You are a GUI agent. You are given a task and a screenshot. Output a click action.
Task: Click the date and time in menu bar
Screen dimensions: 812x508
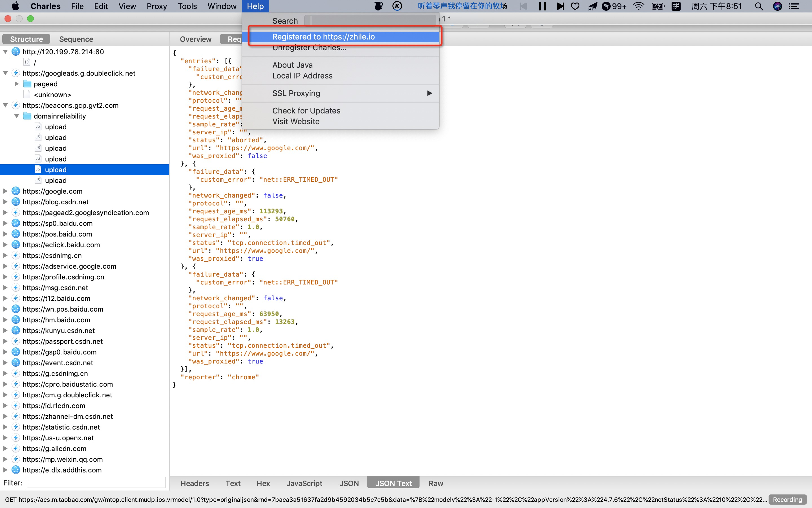pos(716,6)
